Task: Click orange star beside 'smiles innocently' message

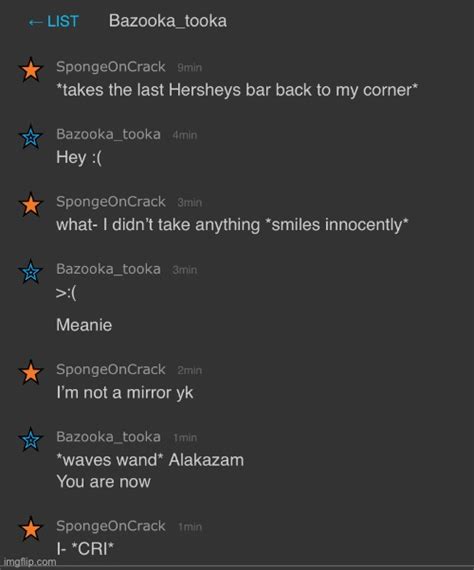Action: (x=31, y=204)
